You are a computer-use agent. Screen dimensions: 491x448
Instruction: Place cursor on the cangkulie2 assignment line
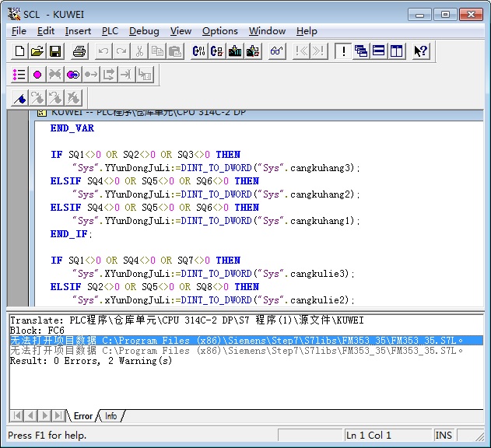point(213,300)
